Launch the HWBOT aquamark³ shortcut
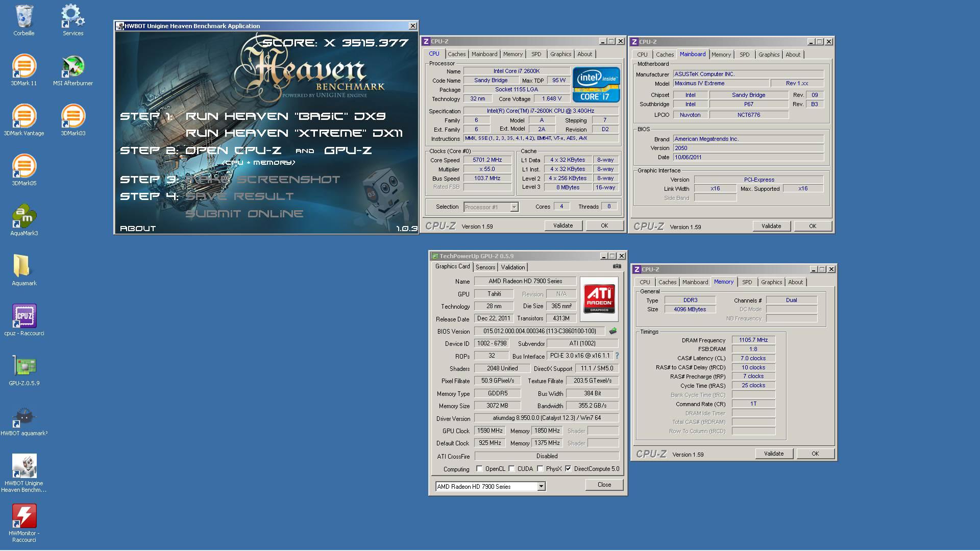Screen dimensions: 980x551 coord(24,420)
